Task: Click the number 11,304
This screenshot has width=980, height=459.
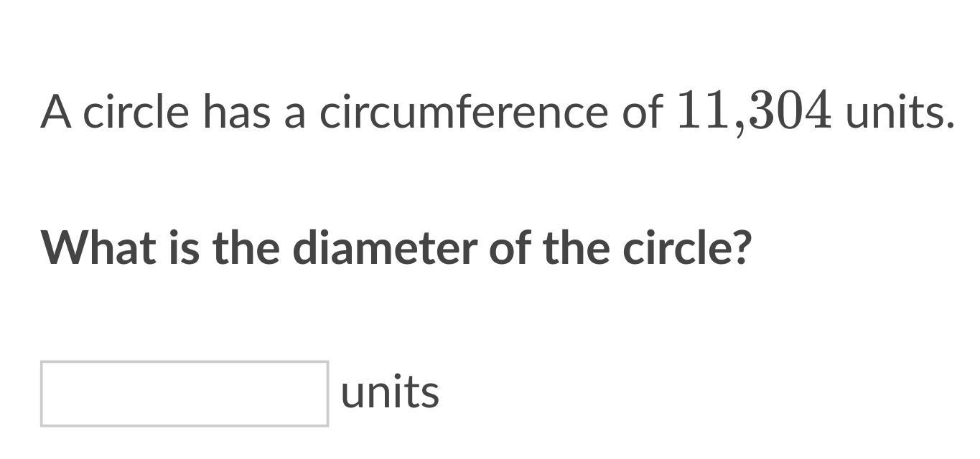Action: [754, 112]
